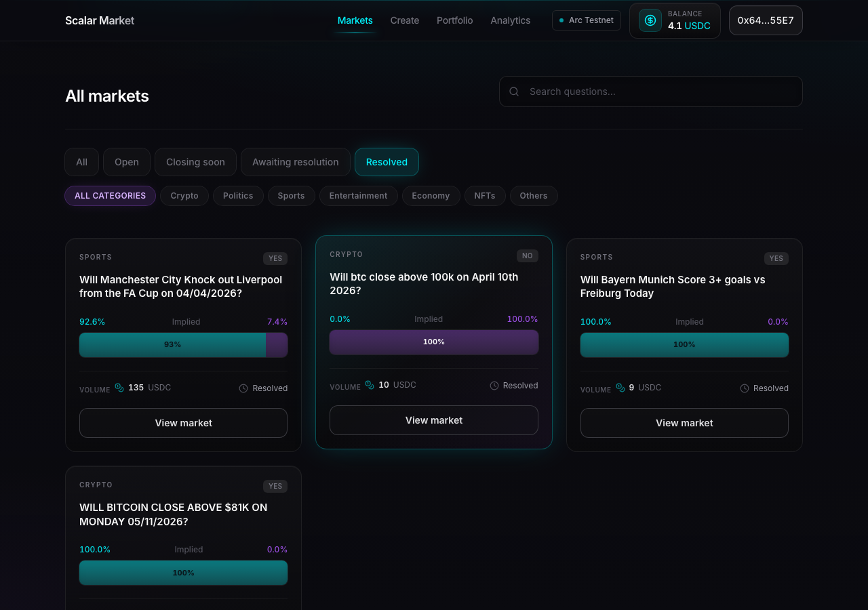Click the YES badge on Bayern Munich card
Image resolution: width=868 pixels, height=610 pixels.
(776, 258)
